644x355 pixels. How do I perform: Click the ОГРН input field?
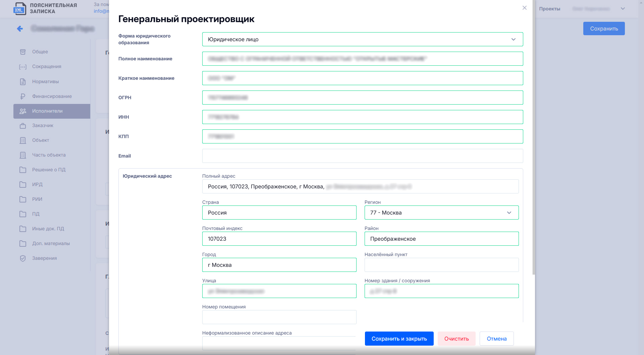(363, 98)
